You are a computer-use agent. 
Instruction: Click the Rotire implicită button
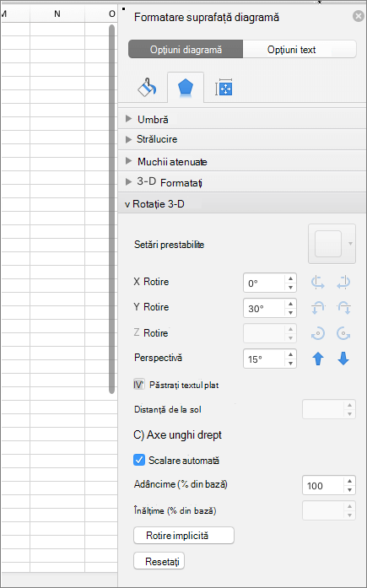tap(184, 535)
